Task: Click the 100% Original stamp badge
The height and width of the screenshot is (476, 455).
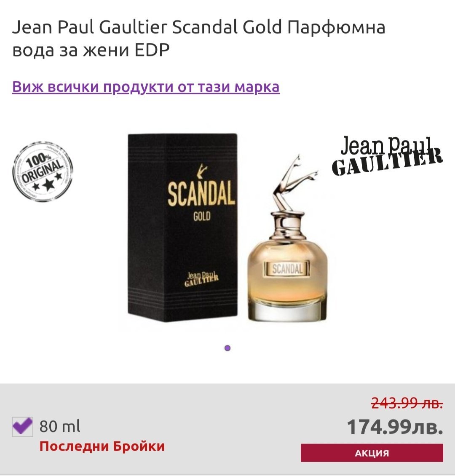Action: point(43,171)
